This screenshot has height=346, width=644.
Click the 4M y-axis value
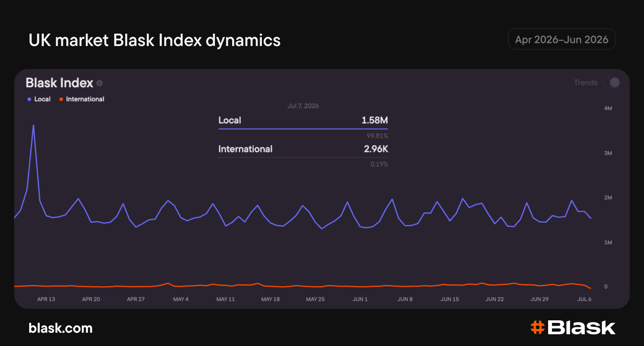608,108
